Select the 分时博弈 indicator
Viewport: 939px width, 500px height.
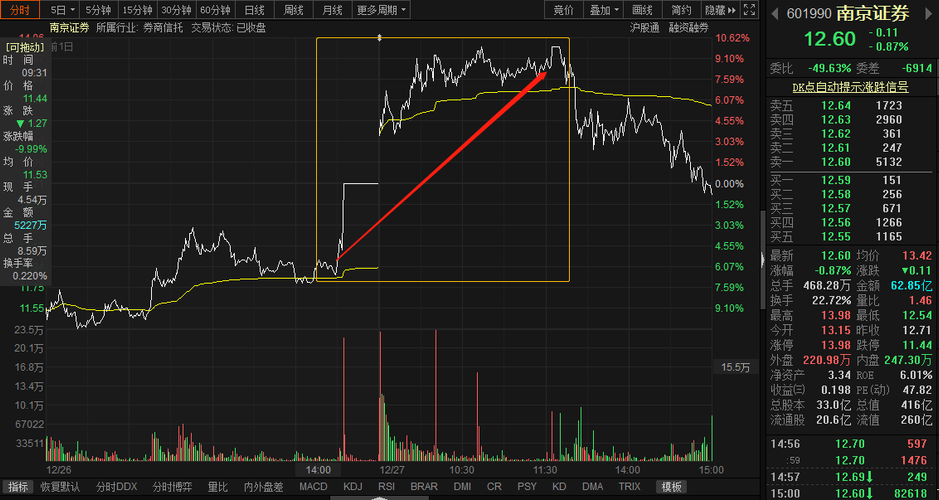click(x=172, y=487)
